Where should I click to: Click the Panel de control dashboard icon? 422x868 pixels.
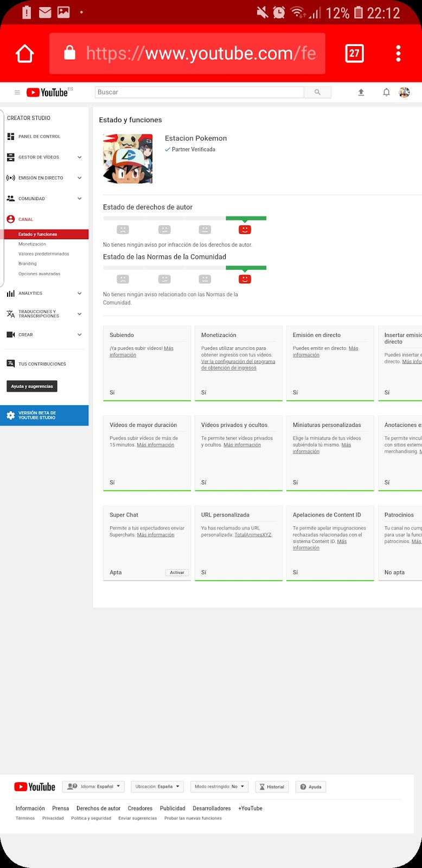[11, 137]
